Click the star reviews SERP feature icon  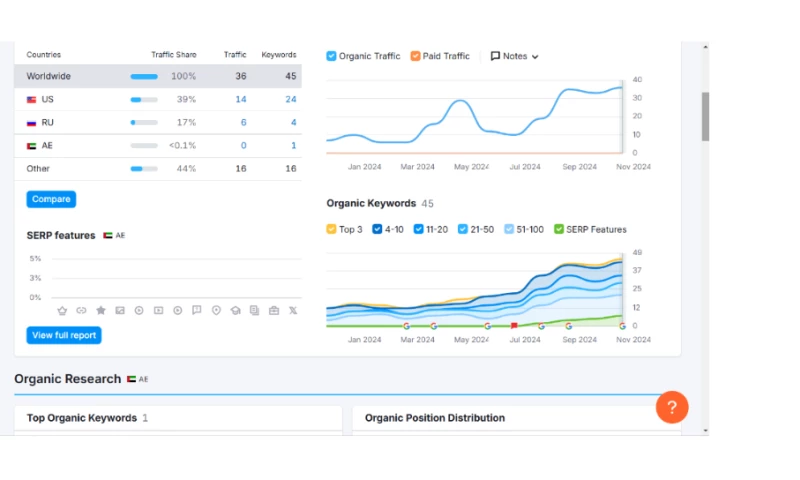pos(100,310)
